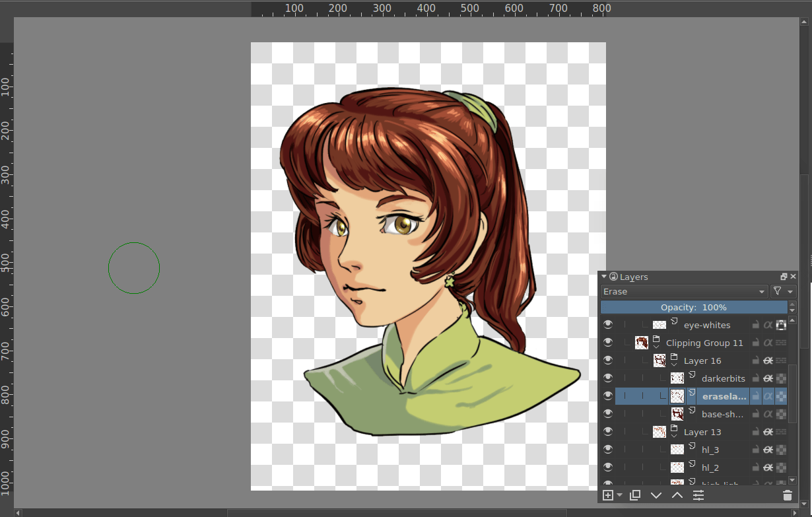Open the add-layer type dropdown arrow
The image size is (812, 517).
tap(619, 495)
